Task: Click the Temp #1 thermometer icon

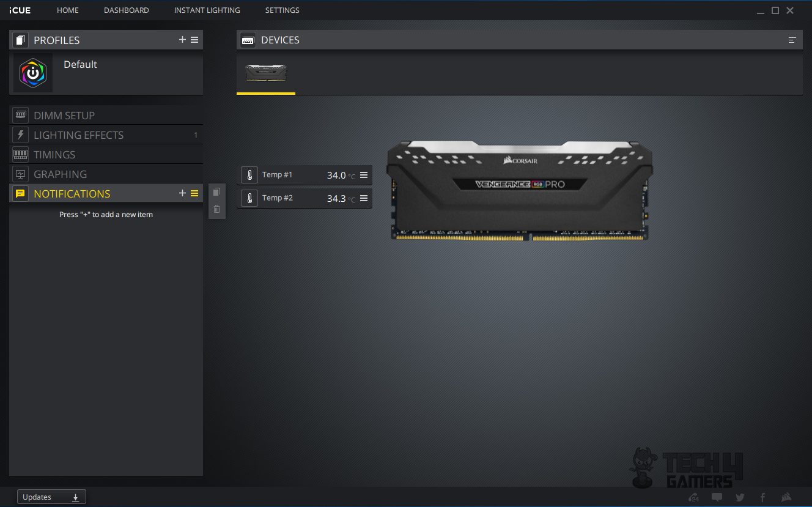Action: pos(249,175)
